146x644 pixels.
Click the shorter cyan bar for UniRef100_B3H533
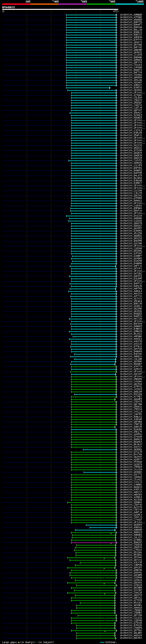tap(88, 88)
